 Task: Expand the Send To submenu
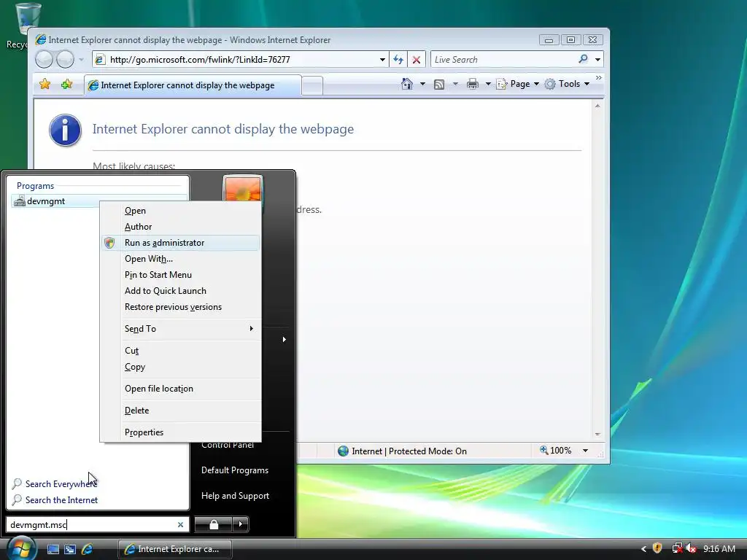coord(181,329)
